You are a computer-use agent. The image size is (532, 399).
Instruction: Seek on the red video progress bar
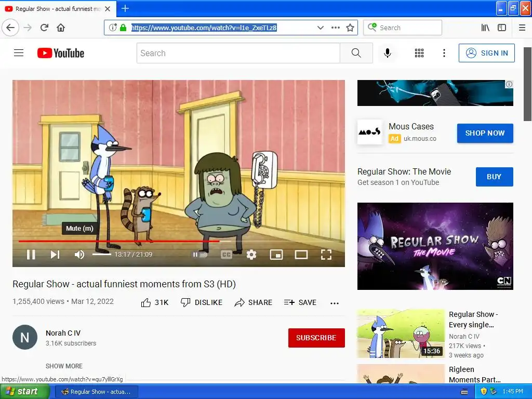119,241
